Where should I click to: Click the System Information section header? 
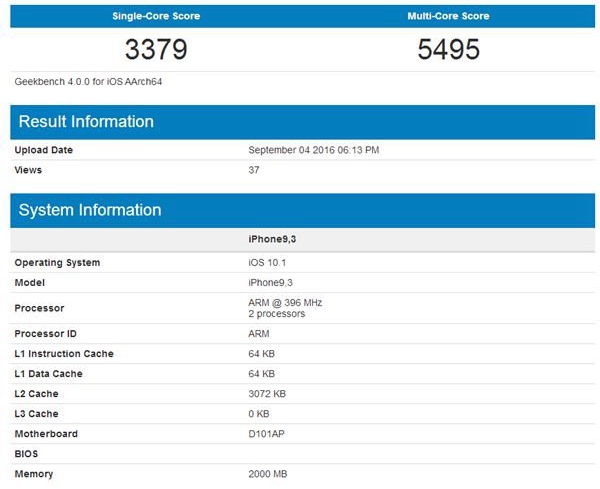90,210
